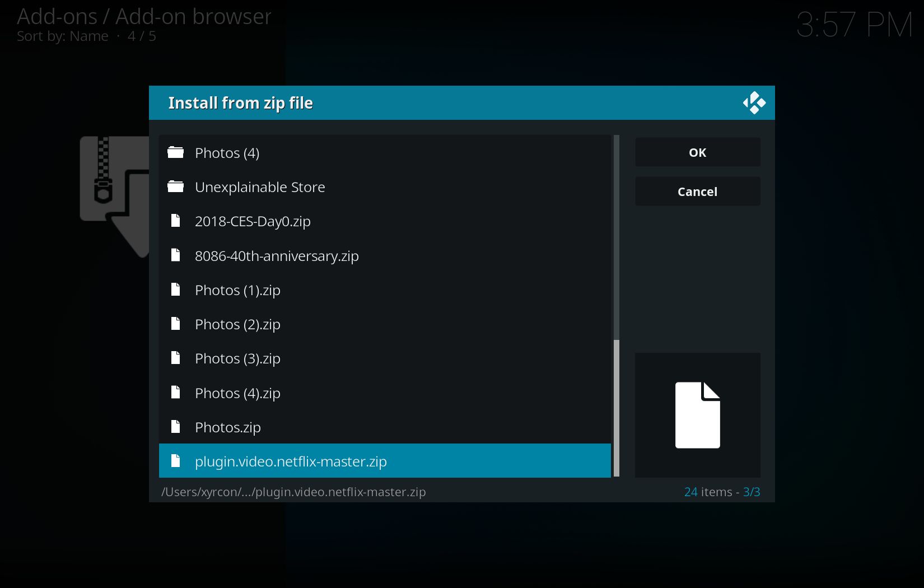Screen dimensions: 924x588
Task: Choose Photos (2).zip from list
Action: click(385, 324)
